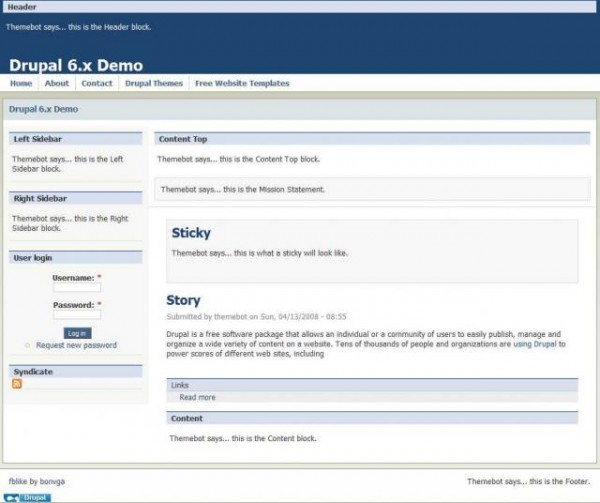Click the Read more link

(197, 397)
